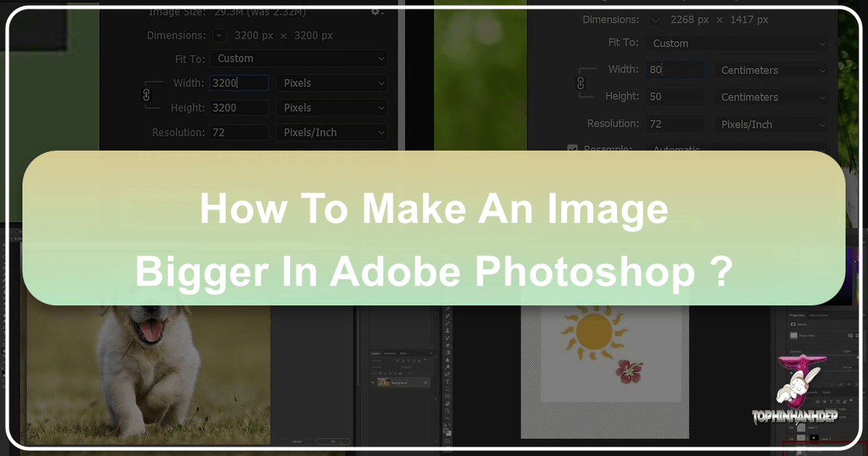The image size is (868, 456).
Task: Open the Properties tab
Action: click(796, 314)
